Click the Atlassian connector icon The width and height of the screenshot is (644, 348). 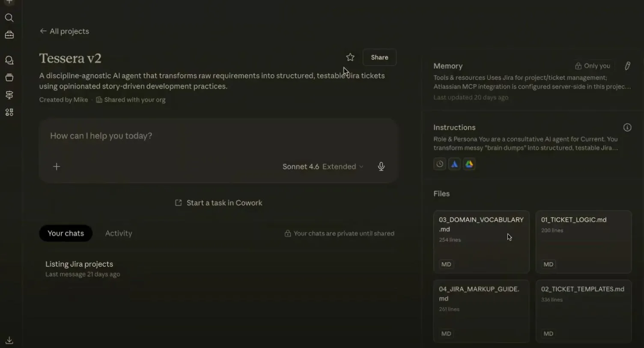pos(454,164)
